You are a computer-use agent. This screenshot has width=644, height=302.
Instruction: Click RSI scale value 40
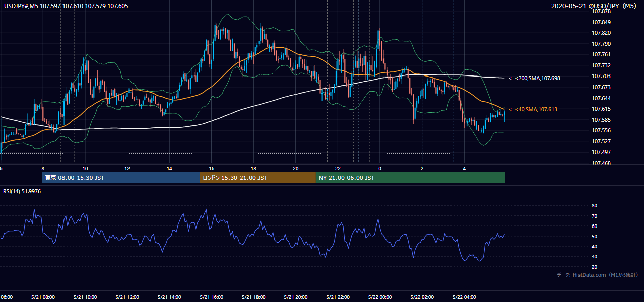(x=594, y=247)
